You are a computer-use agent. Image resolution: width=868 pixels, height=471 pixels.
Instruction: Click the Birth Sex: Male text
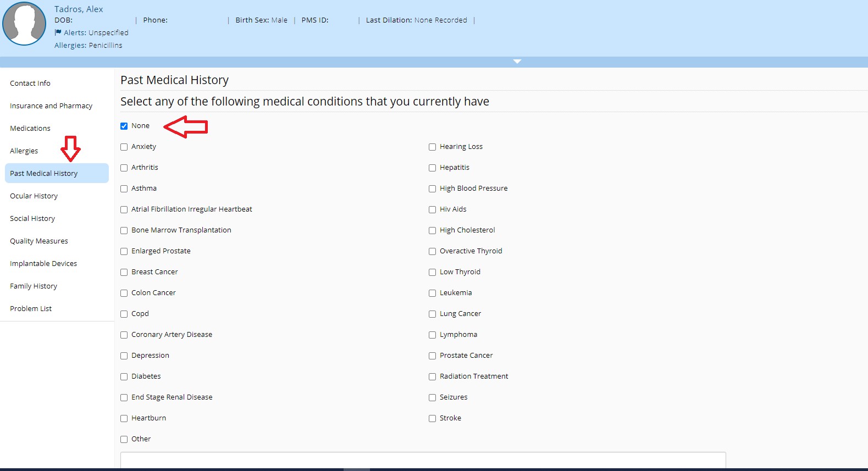pos(262,20)
